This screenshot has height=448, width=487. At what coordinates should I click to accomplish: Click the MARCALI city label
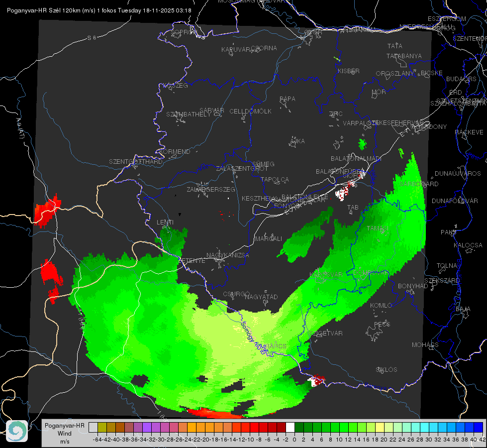click(x=269, y=239)
